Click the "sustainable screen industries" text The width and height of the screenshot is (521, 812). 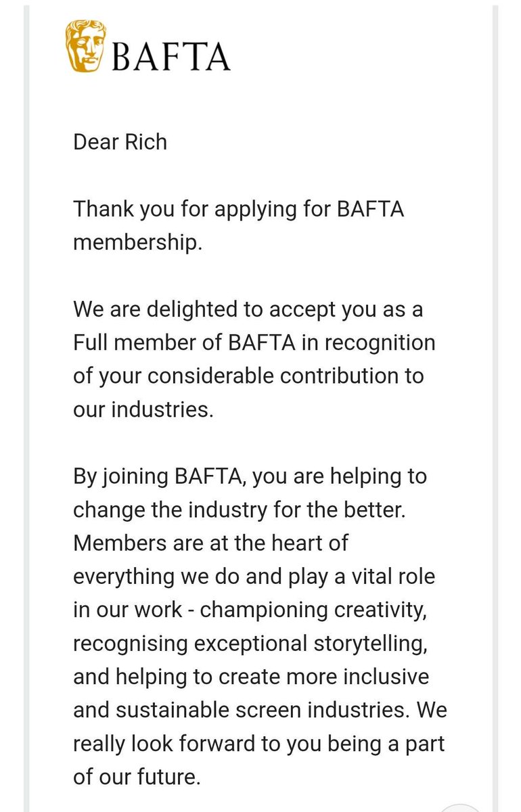pyautogui.click(x=266, y=708)
